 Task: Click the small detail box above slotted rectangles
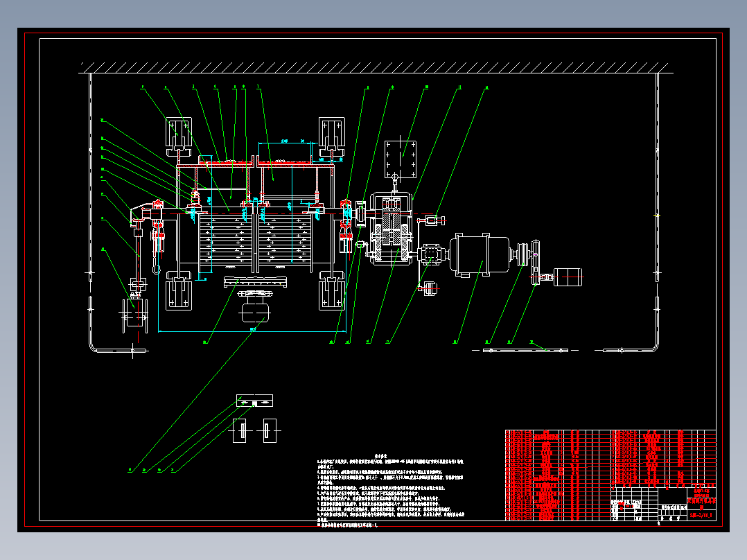click(255, 401)
